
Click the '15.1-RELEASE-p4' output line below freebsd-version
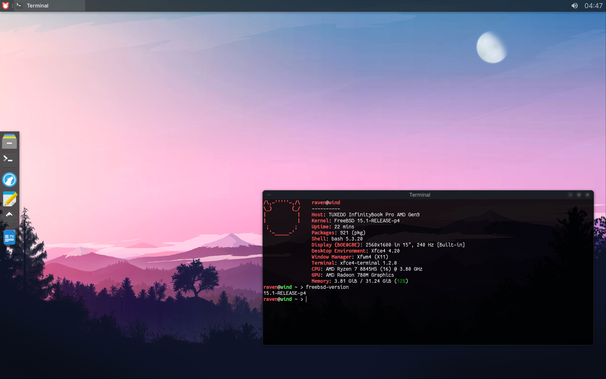[284, 293]
